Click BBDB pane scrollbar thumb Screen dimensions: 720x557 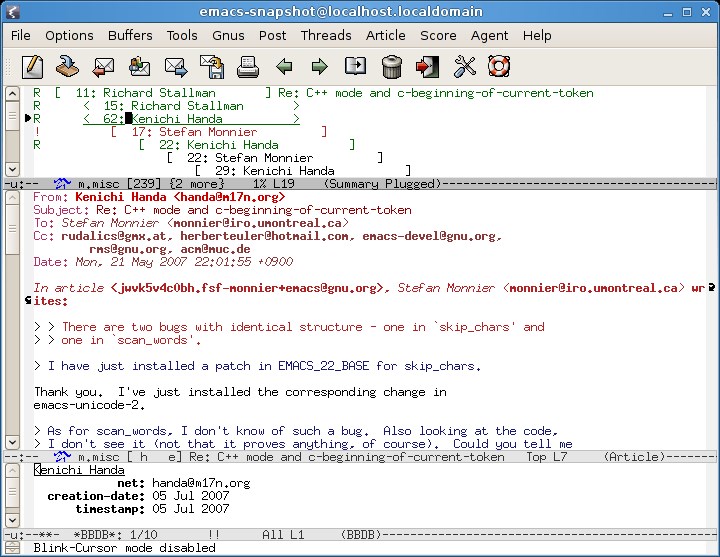pyautogui.click(x=12, y=492)
